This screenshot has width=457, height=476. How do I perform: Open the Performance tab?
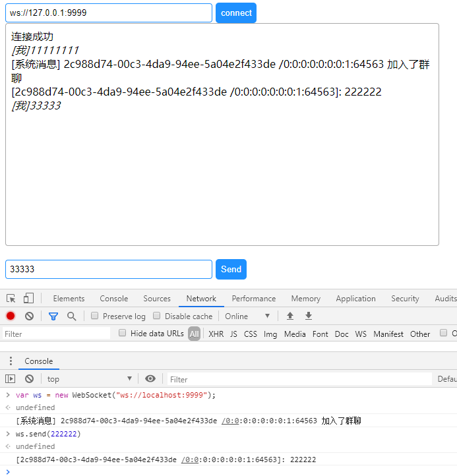(x=254, y=299)
